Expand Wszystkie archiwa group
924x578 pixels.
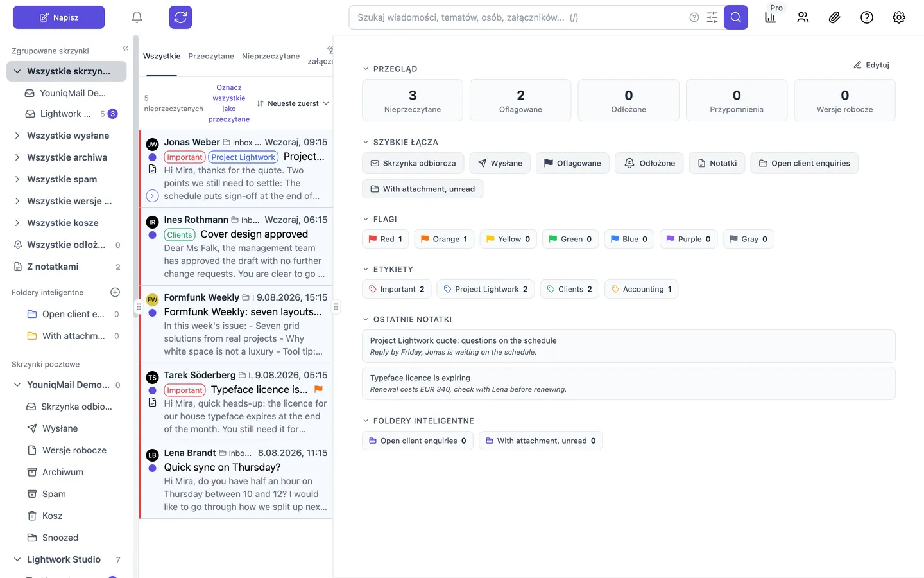click(x=17, y=157)
